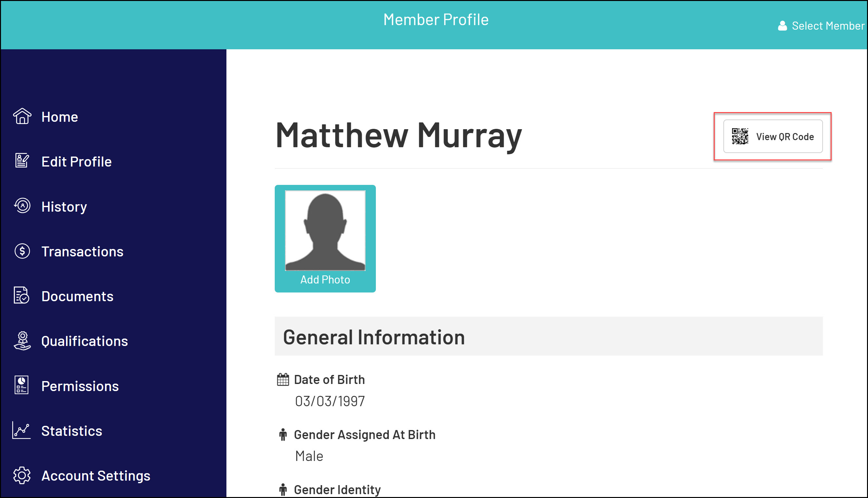Click the Permissions report icon
Viewport: 868px width, 498px height.
22,385
